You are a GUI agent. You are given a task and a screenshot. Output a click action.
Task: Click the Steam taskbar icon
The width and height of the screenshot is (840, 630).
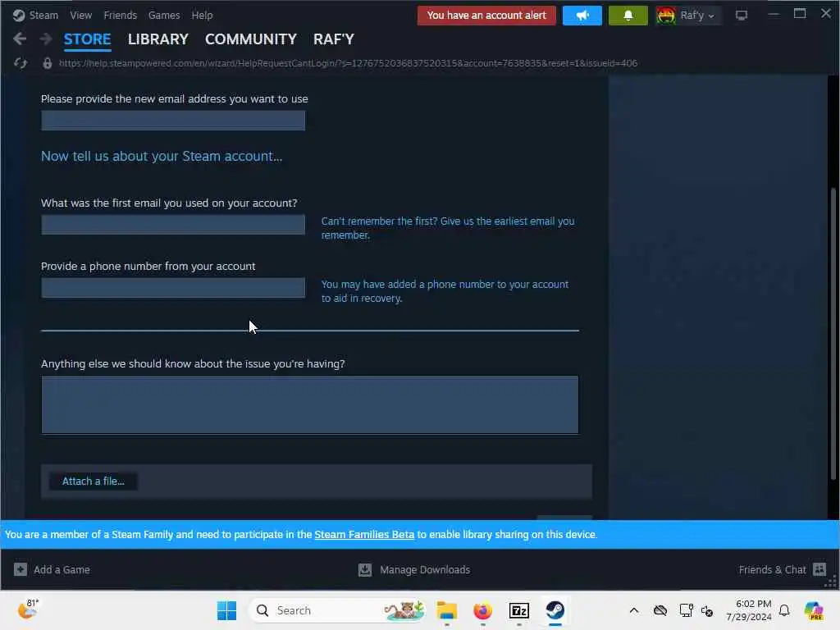click(x=555, y=610)
